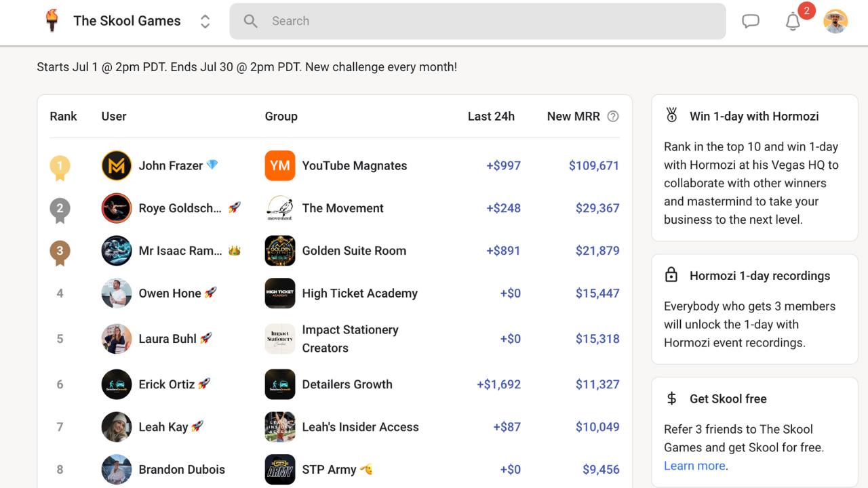This screenshot has height=488, width=868.
Task: Click the John Frazer user name
Action: click(x=171, y=165)
